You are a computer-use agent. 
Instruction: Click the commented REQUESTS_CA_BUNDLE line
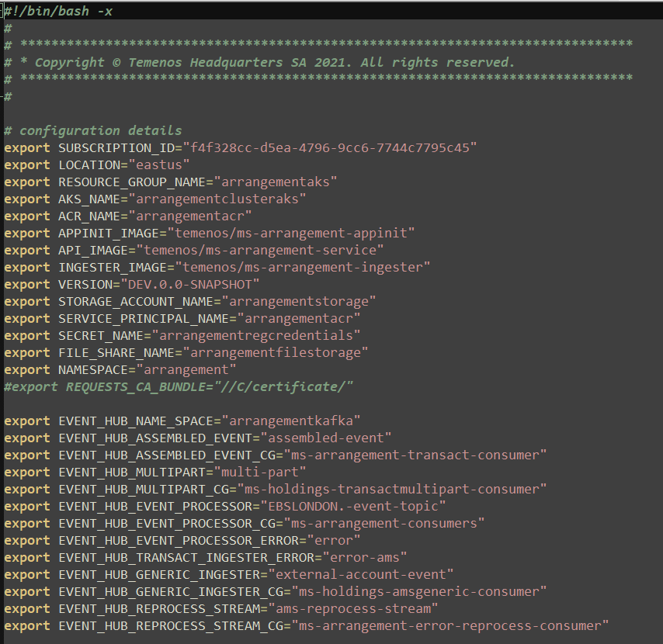(x=179, y=386)
